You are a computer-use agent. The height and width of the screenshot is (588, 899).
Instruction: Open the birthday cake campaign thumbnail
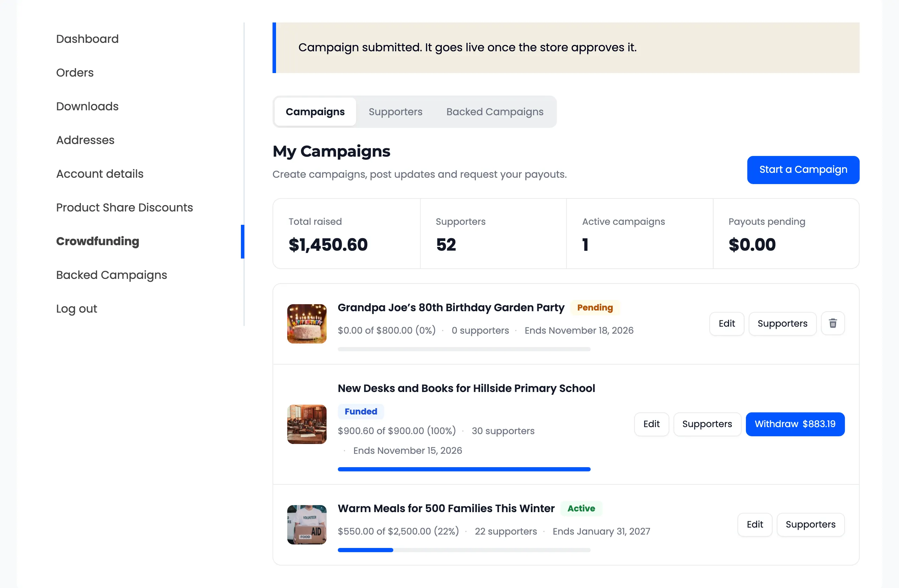307,324
